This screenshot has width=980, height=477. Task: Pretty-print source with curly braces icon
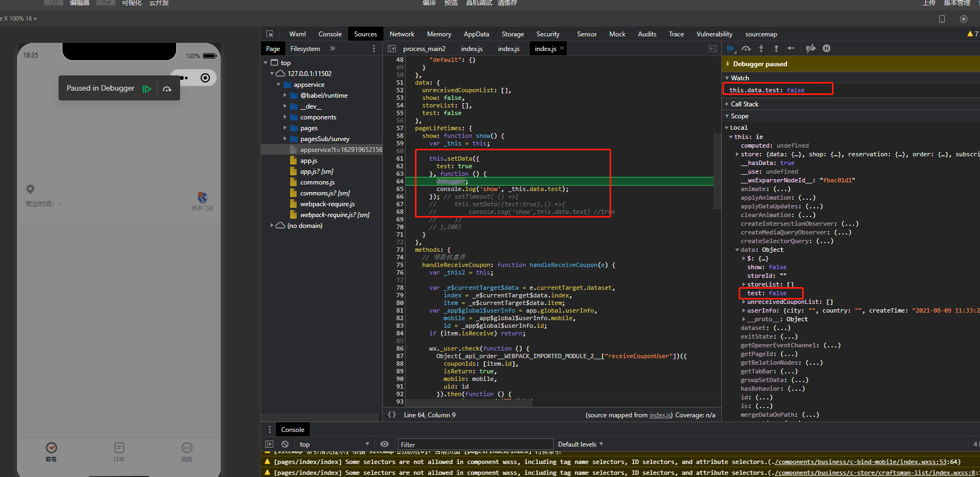coord(392,415)
